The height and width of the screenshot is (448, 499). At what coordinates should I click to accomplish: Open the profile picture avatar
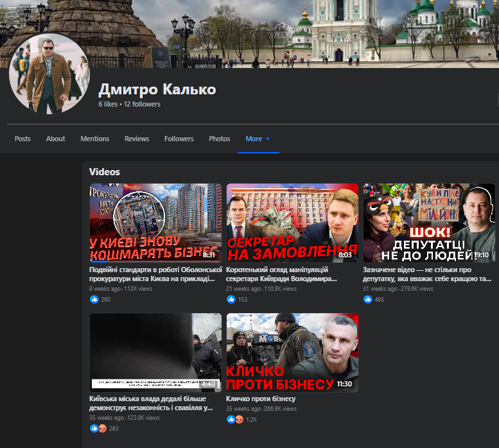coord(49,74)
